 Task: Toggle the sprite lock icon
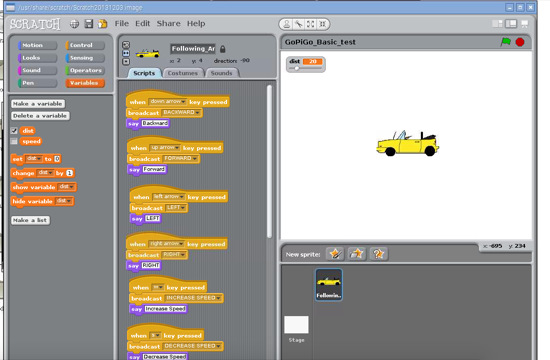222,49
